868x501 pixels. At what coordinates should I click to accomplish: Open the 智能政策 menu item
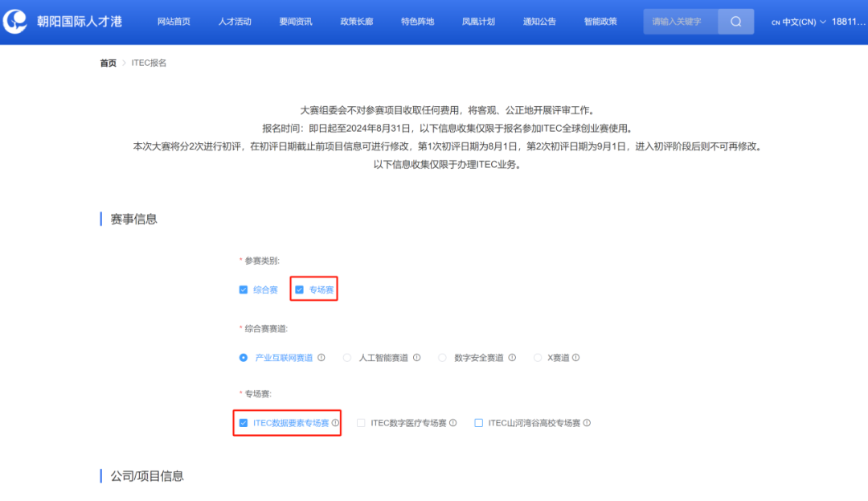pyautogui.click(x=600, y=22)
